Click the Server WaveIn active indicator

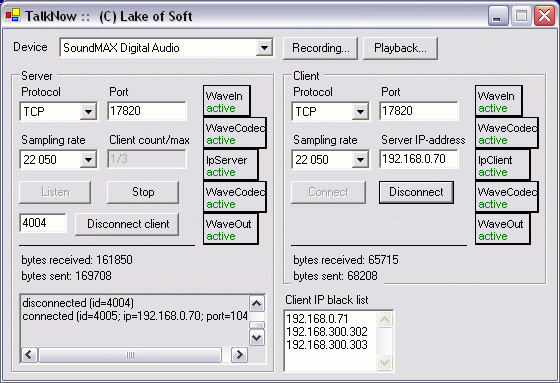226,101
